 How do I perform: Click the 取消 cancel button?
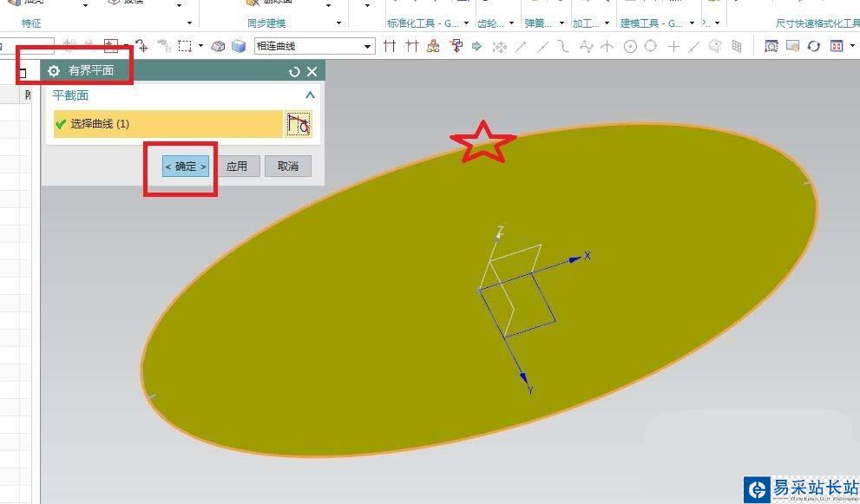click(288, 167)
